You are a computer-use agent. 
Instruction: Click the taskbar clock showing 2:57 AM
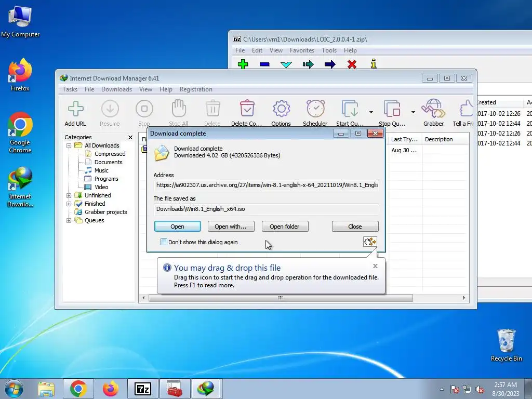point(506,389)
